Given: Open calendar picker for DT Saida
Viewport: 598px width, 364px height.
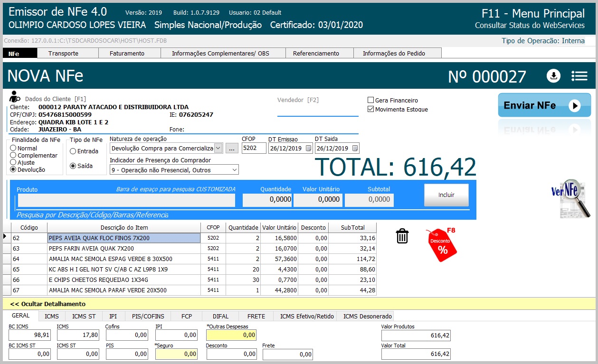Looking at the screenshot, I should pos(355,148).
